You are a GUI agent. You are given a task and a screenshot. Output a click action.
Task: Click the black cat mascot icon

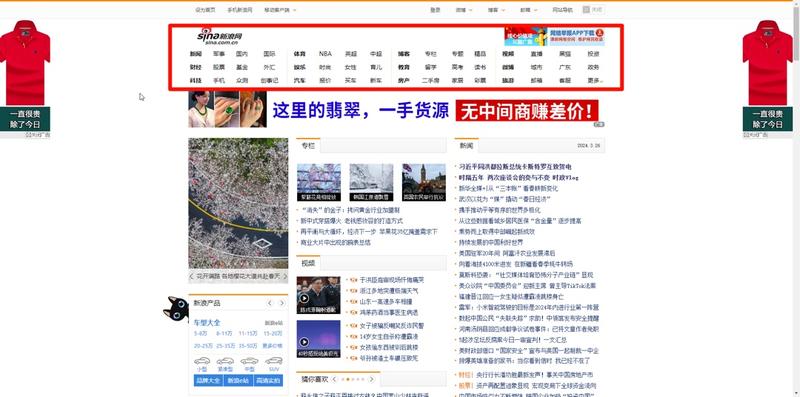tap(176, 309)
